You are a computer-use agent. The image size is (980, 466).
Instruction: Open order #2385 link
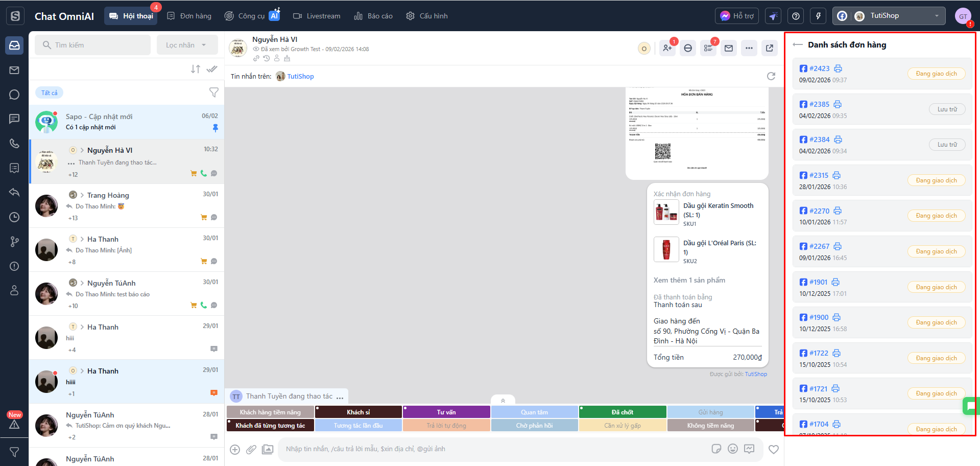click(819, 104)
